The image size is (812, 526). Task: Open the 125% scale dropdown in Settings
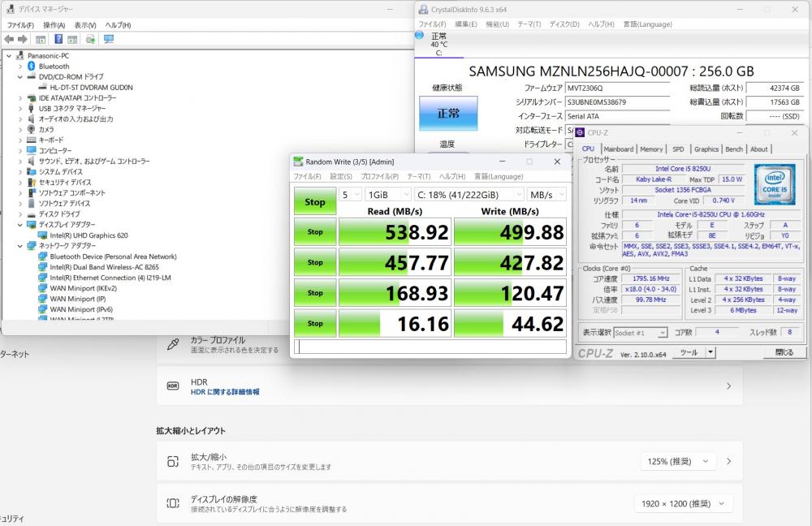(x=677, y=461)
